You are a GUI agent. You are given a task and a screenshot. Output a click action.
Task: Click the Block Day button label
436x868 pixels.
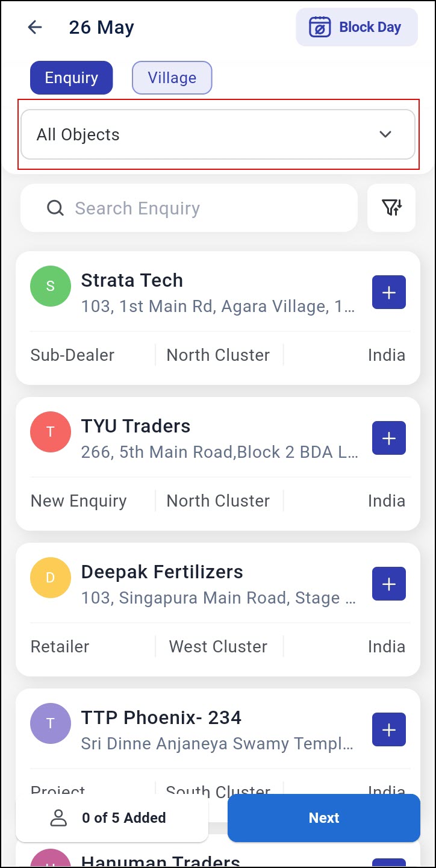click(x=370, y=27)
